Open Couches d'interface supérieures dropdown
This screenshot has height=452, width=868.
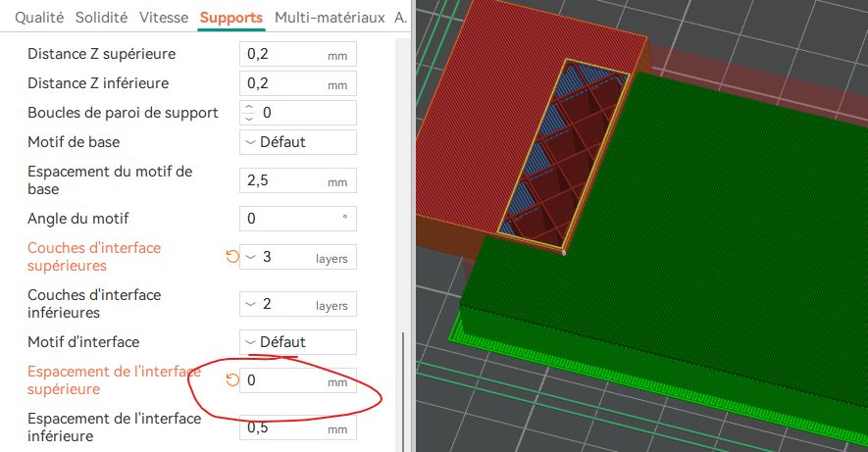[x=298, y=257]
